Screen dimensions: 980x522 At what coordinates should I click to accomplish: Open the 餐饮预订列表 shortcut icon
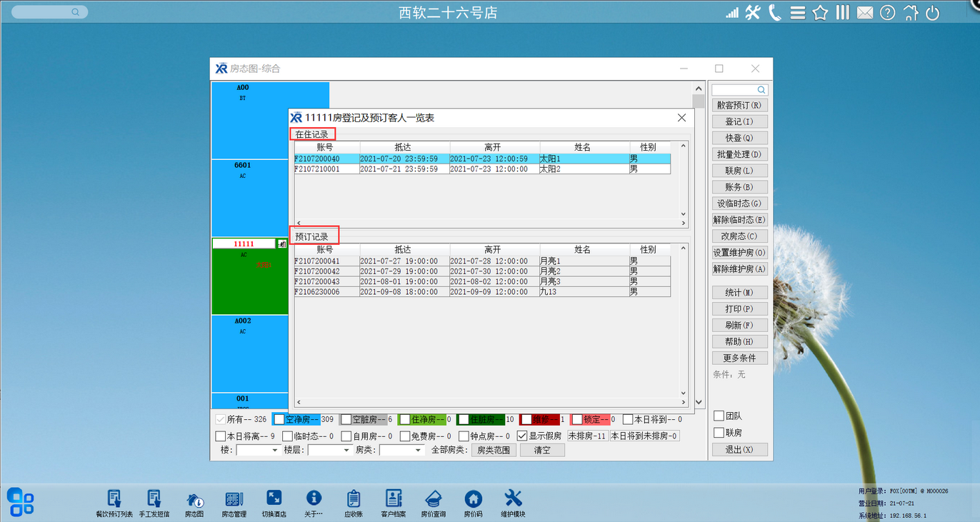pyautogui.click(x=114, y=498)
